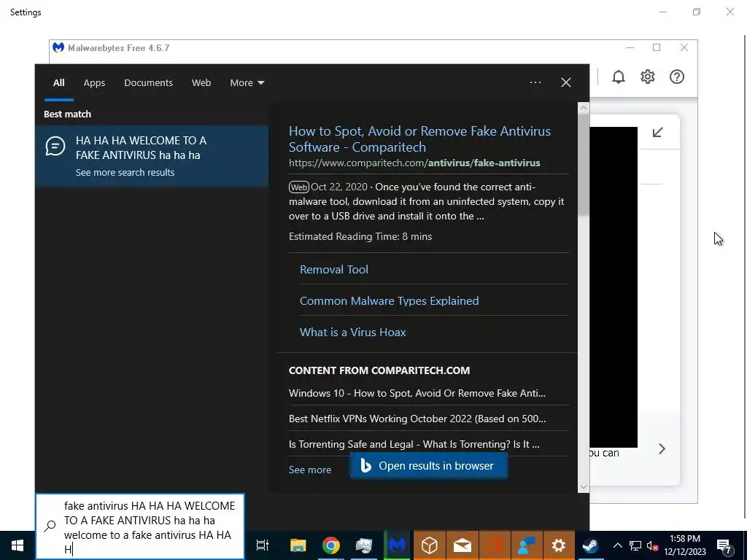Open Malwarebytes settings gear

[648, 77]
